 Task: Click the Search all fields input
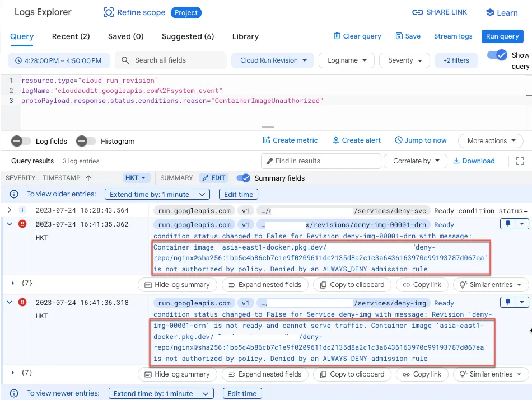pos(171,60)
